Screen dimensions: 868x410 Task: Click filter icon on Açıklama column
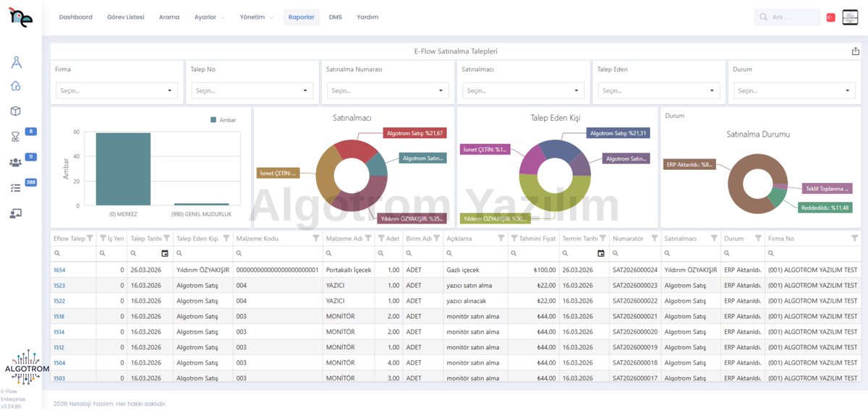click(x=500, y=238)
